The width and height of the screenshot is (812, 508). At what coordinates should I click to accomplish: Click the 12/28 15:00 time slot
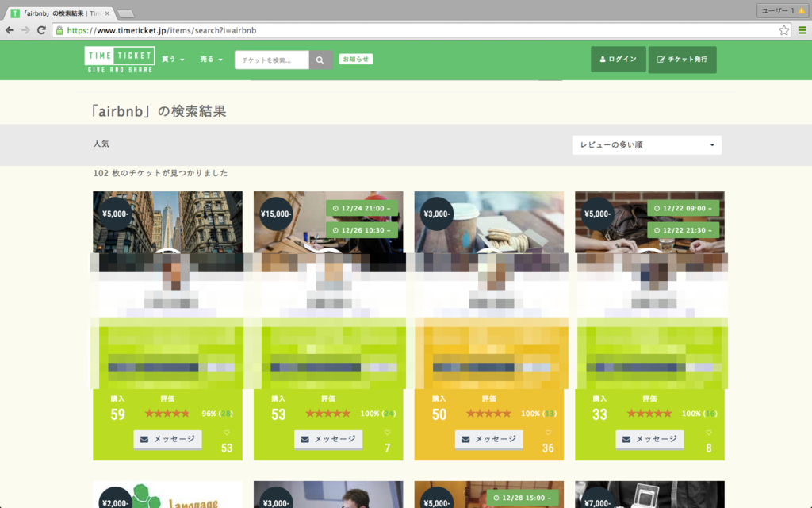click(x=523, y=498)
